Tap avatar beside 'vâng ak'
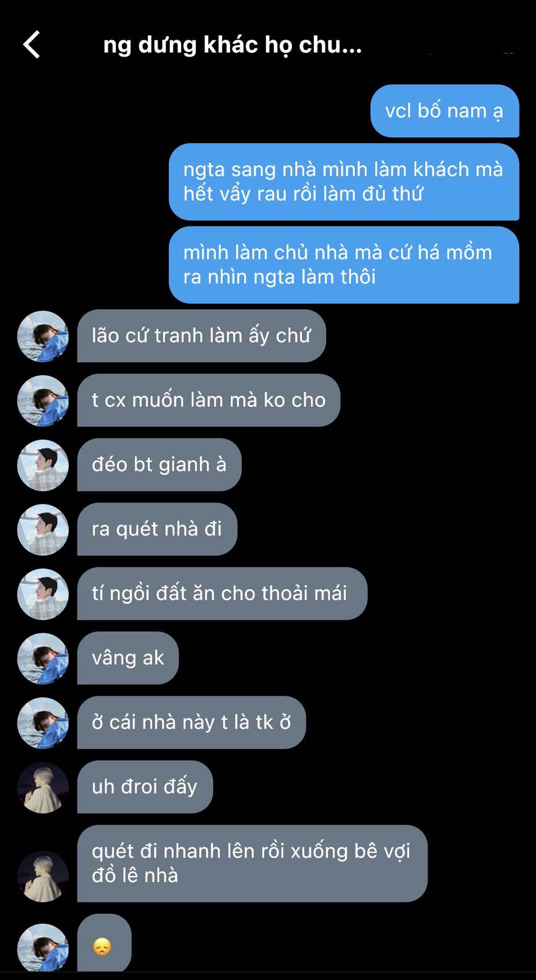The height and width of the screenshot is (980, 536). pos(43,658)
